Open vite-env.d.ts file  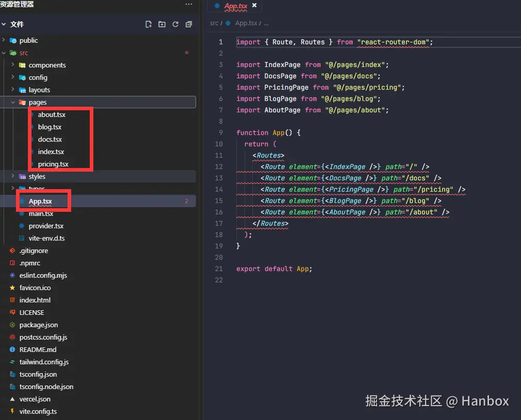tap(46, 238)
